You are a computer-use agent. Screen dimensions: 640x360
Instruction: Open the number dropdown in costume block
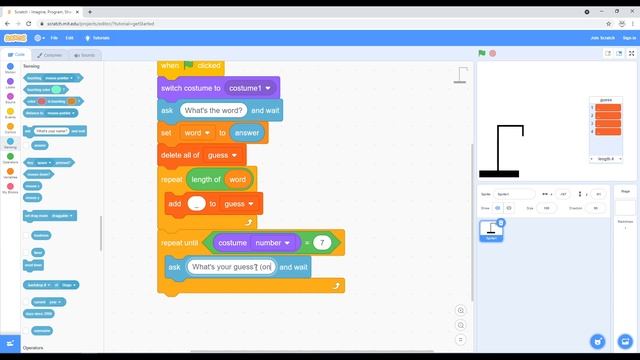click(x=287, y=243)
